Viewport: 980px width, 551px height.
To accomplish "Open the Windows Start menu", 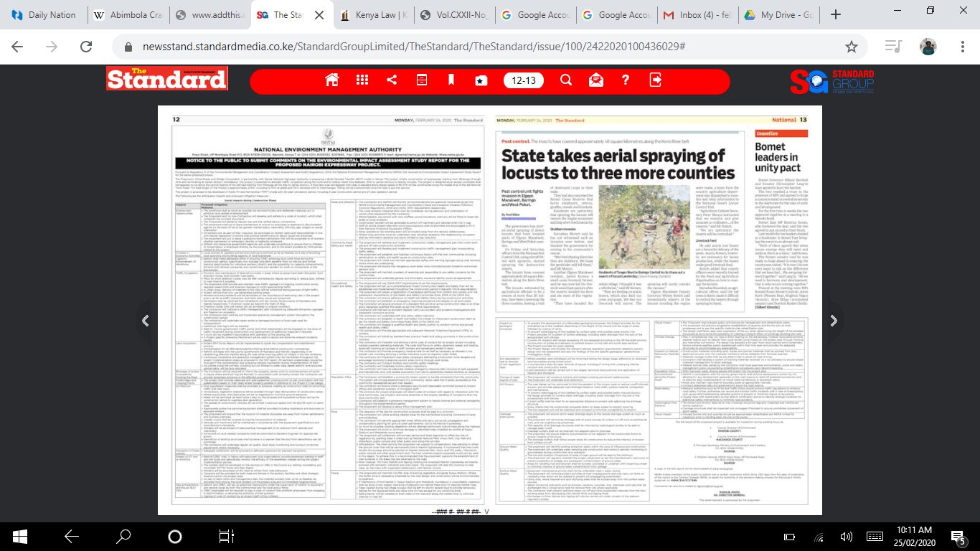I will pyautogui.click(x=19, y=536).
